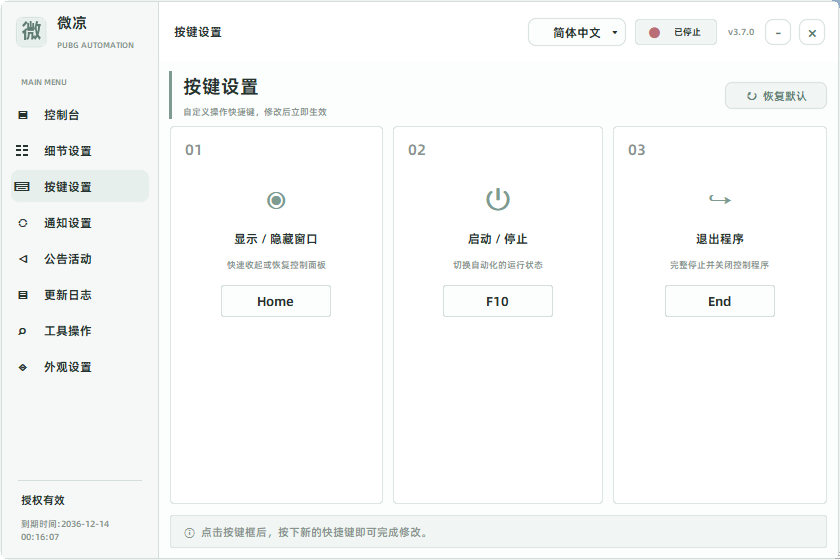Click card number 01
840x560 pixels.
[x=193, y=150]
